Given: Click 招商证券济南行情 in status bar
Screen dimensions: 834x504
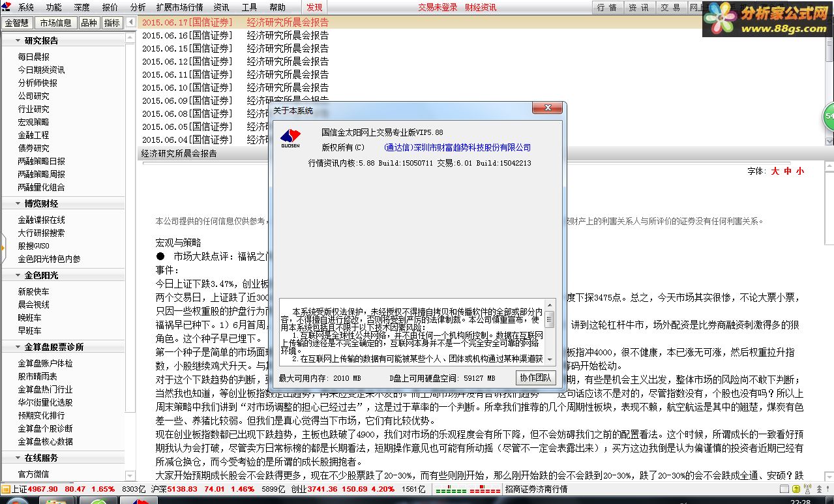Looking at the screenshot, I should pos(536,489).
